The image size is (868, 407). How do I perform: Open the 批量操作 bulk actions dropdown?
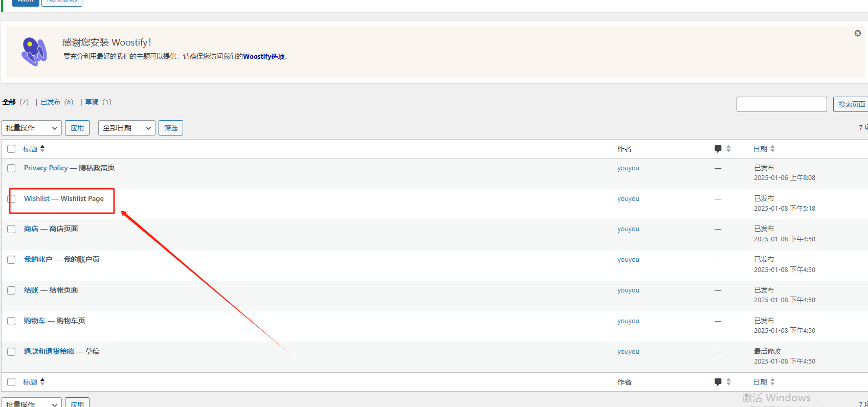tap(32, 128)
